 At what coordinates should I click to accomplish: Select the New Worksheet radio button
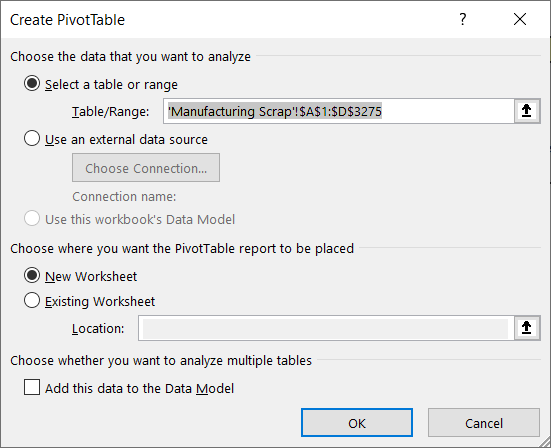[x=32, y=275]
